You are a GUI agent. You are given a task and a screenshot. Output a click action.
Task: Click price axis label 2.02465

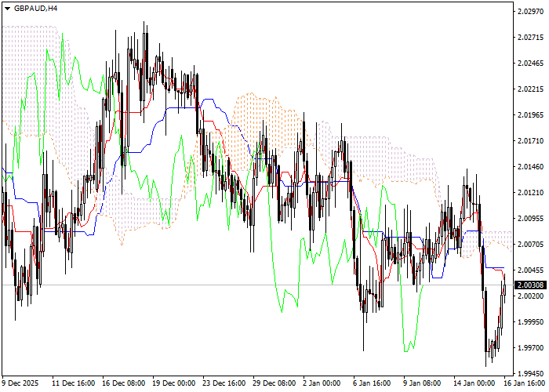pyautogui.click(x=531, y=64)
